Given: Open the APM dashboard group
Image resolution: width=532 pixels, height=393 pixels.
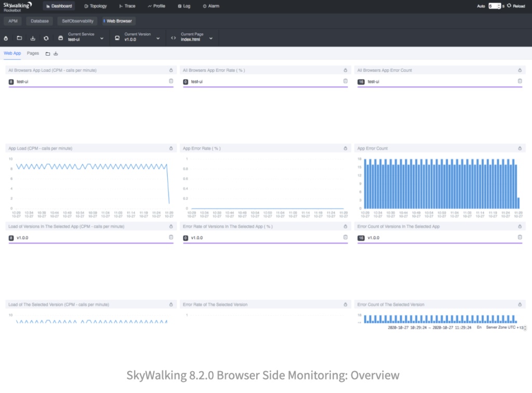Looking at the screenshot, I should click(13, 21).
